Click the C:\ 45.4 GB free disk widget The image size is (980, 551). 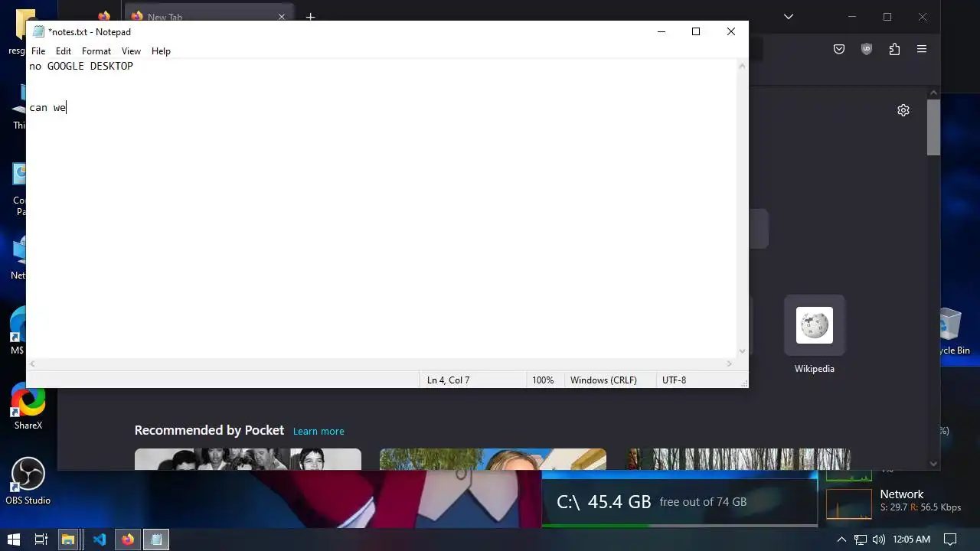pyautogui.click(x=680, y=501)
